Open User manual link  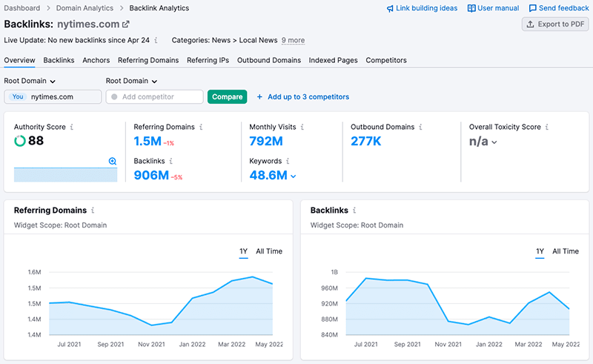498,8
